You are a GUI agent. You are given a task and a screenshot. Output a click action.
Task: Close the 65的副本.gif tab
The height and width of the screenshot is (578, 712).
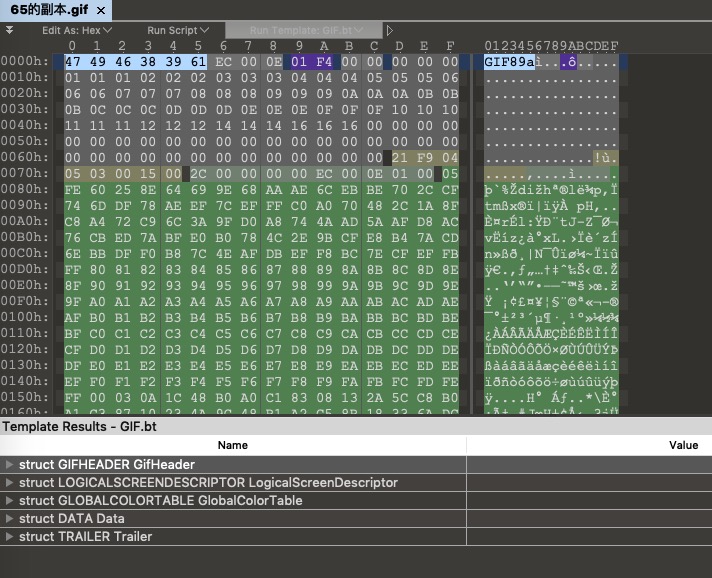[101, 10]
